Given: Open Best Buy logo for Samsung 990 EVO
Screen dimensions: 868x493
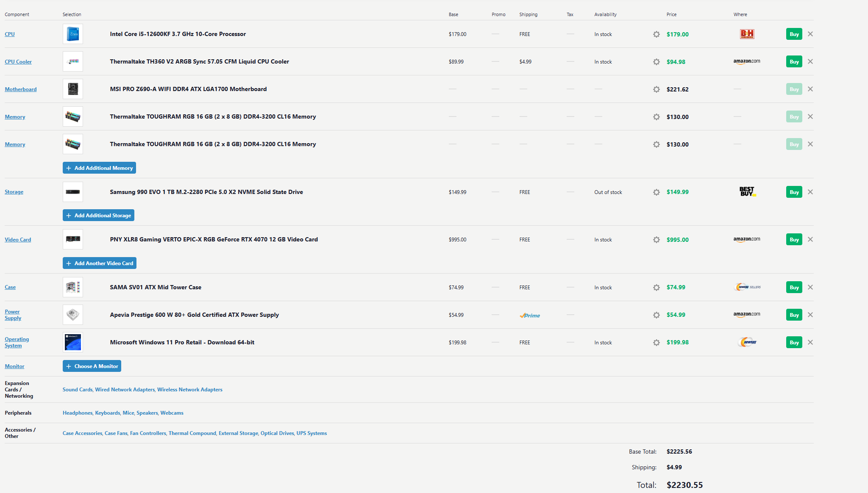Looking at the screenshot, I should tap(747, 192).
